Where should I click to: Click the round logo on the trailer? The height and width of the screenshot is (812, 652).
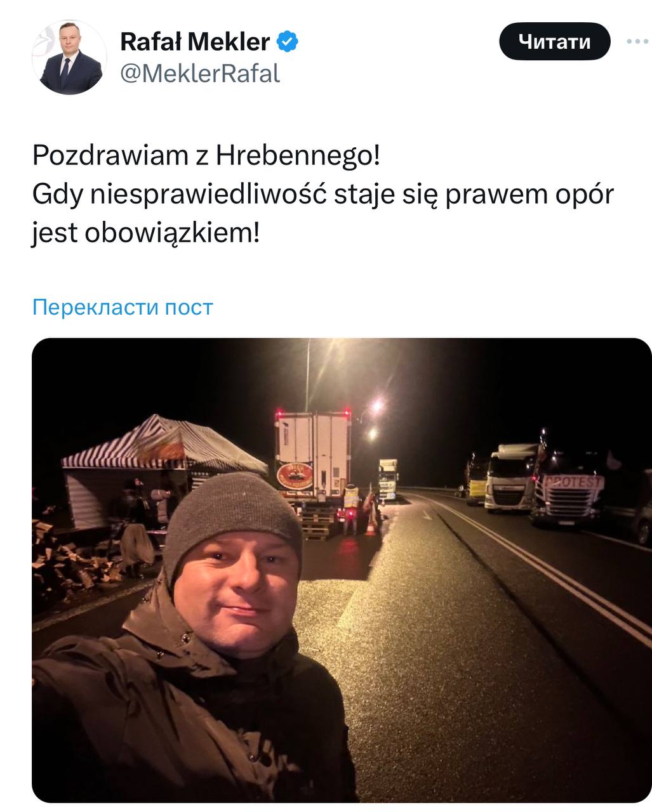pyautogui.click(x=295, y=475)
